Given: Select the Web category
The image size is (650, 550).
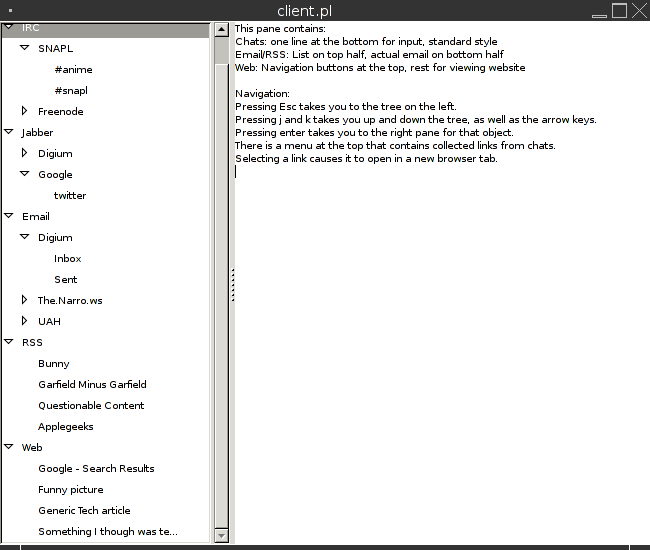Looking at the screenshot, I should (32, 448).
